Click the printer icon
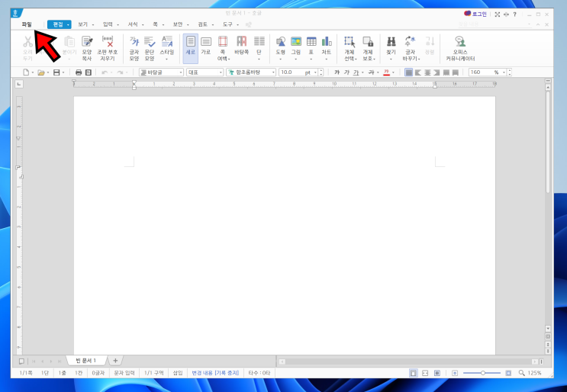The width and height of the screenshot is (567, 392). [79, 72]
